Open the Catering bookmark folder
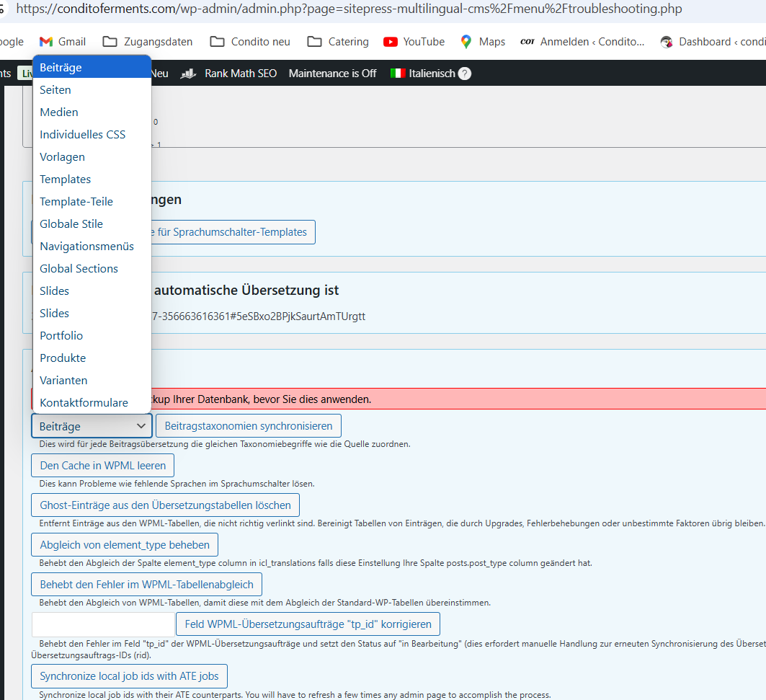The height and width of the screenshot is (700, 766). 338,42
